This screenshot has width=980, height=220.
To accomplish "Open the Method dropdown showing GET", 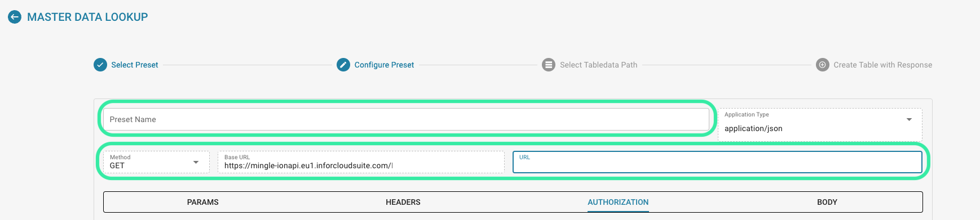I will coord(156,162).
